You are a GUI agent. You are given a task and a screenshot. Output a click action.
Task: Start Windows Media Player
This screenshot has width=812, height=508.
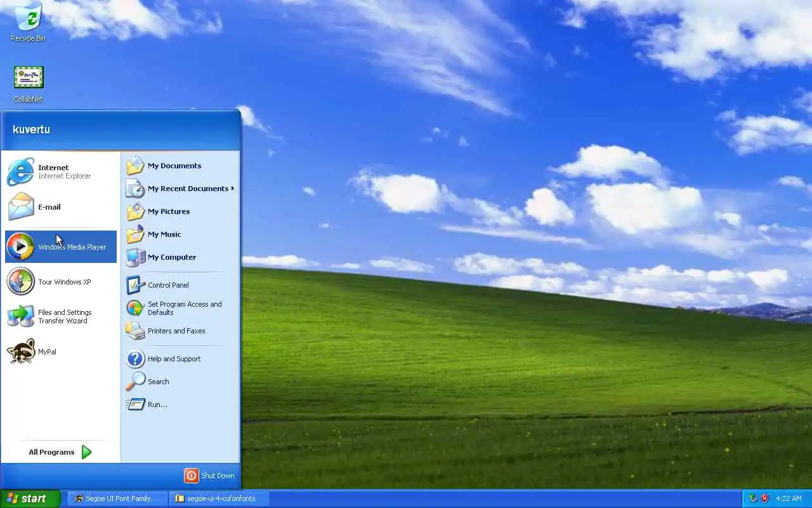tap(61, 246)
